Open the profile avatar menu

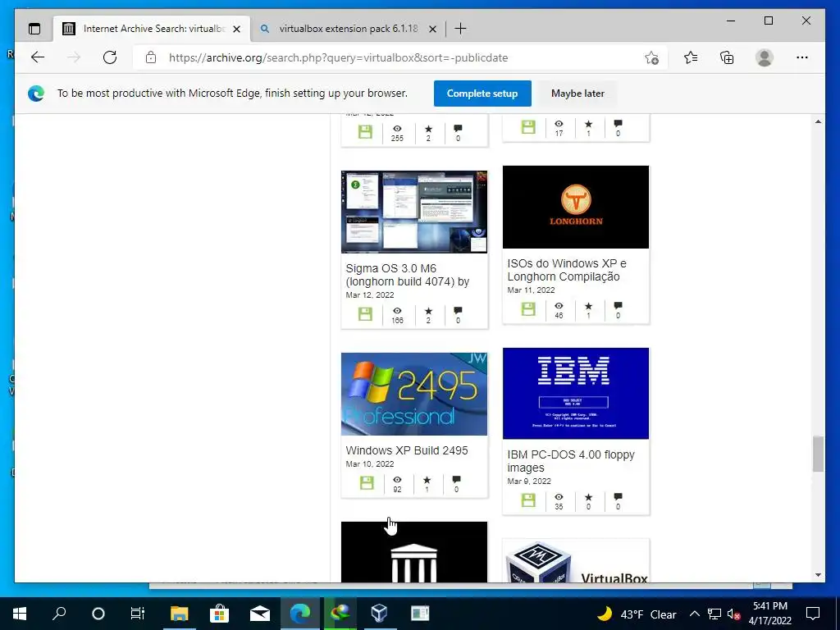(x=765, y=57)
